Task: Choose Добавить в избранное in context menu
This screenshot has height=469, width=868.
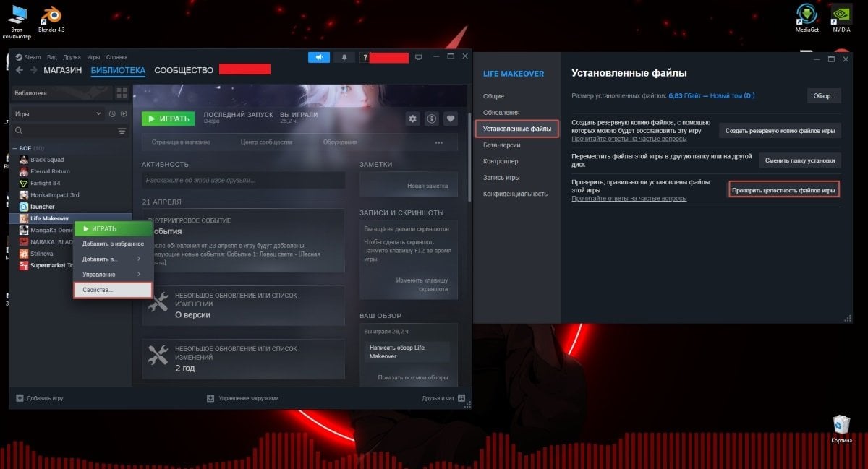Action: pyautogui.click(x=113, y=244)
